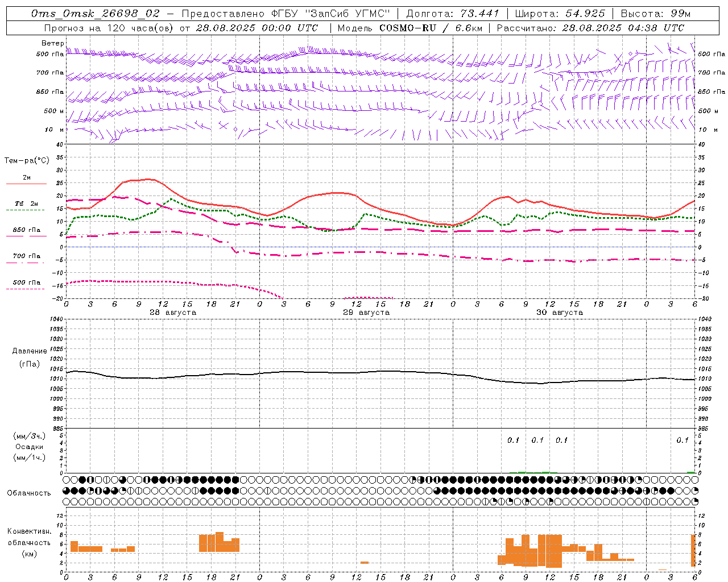This screenshot has height=582, width=728.
Task: Click the 500 гПа temperature legend entry
Action: pos(26,282)
